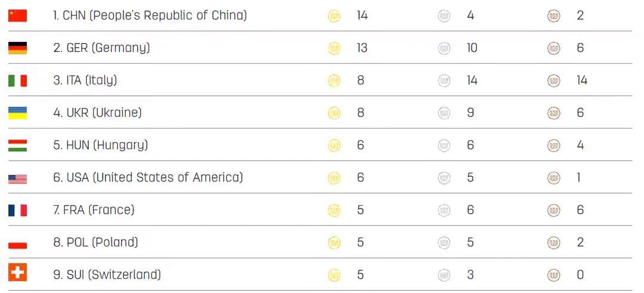Click the Italy flag icon
The width and height of the screenshot is (644, 293).
pos(17,81)
